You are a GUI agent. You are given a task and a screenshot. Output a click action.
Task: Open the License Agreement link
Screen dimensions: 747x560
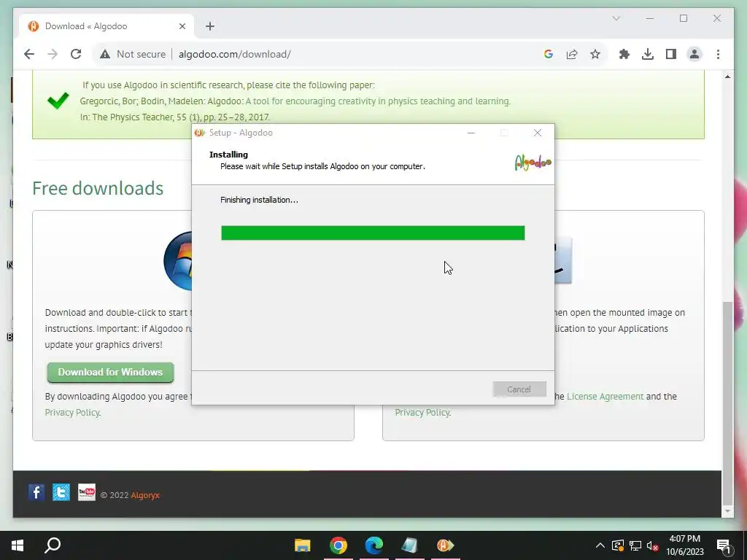pos(605,396)
